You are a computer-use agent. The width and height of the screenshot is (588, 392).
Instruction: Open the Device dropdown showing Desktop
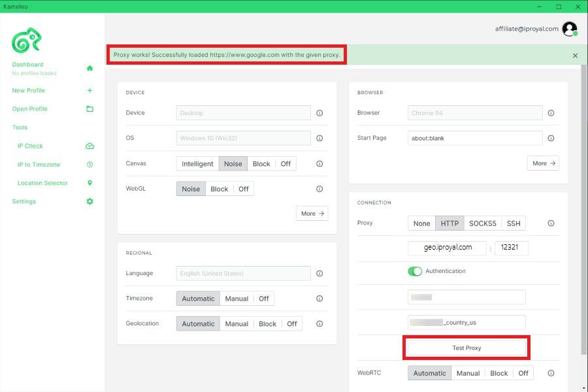pyautogui.click(x=244, y=113)
